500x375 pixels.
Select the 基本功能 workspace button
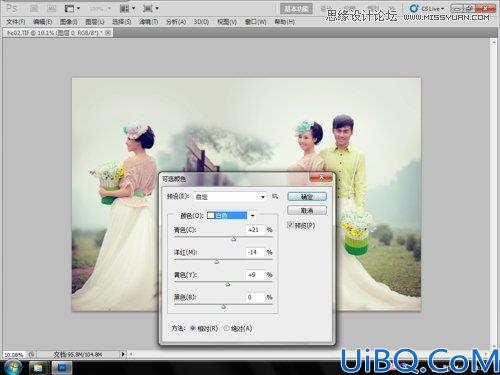click(296, 8)
